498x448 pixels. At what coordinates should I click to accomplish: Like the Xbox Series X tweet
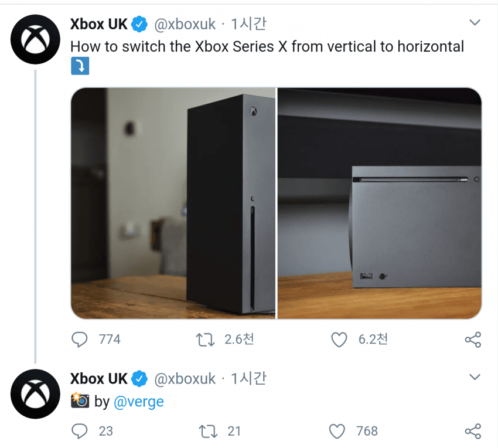pos(339,339)
